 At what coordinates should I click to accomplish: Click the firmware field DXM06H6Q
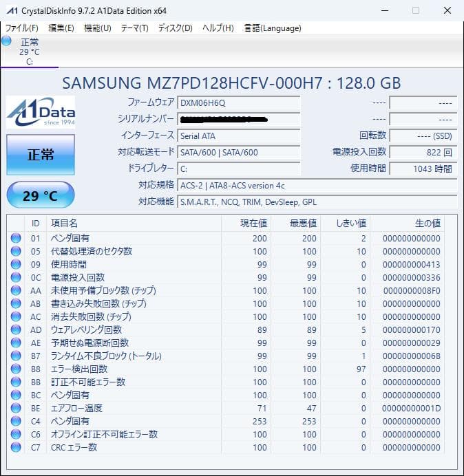pos(239,103)
